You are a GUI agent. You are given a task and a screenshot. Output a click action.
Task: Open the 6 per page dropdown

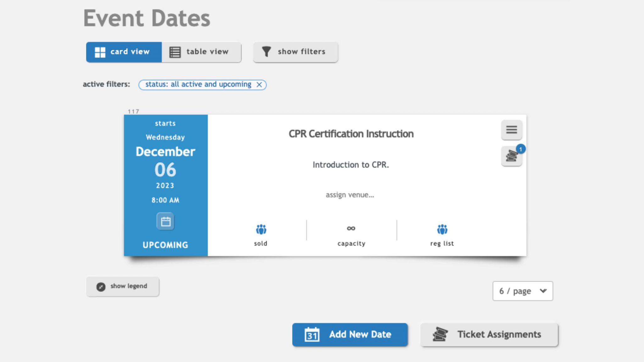coord(523,291)
